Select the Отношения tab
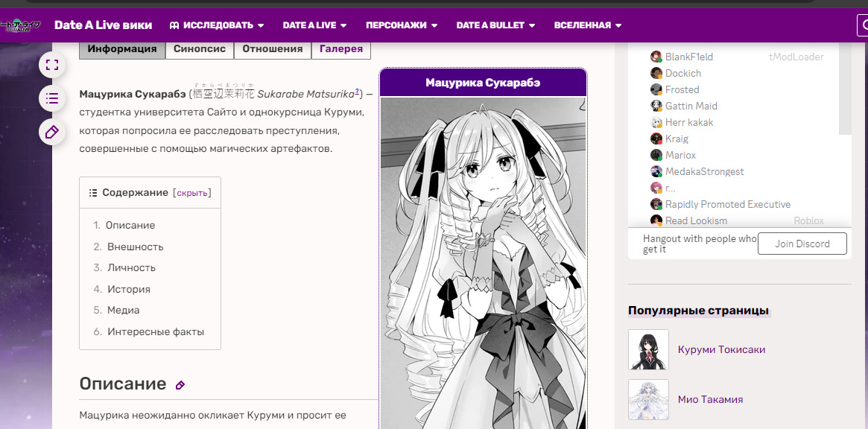Viewport: 868px width, 429px height. pos(272,49)
